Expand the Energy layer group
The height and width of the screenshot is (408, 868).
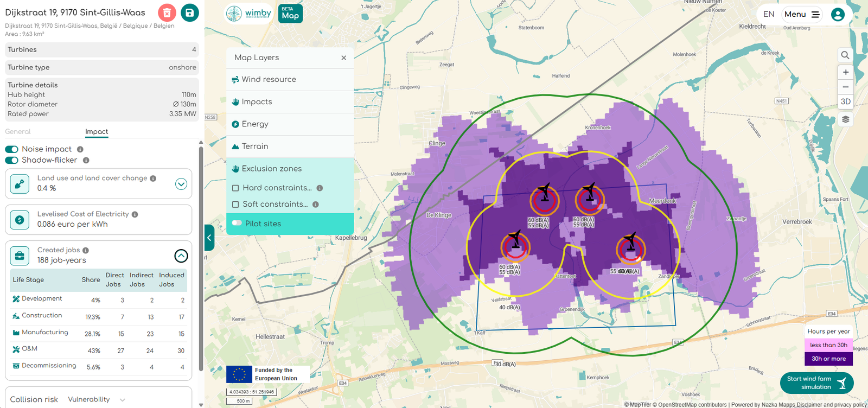290,124
